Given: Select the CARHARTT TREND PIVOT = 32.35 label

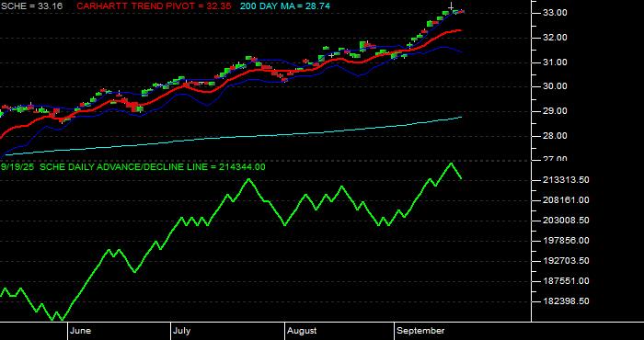Looking at the screenshot, I should click(154, 6).
